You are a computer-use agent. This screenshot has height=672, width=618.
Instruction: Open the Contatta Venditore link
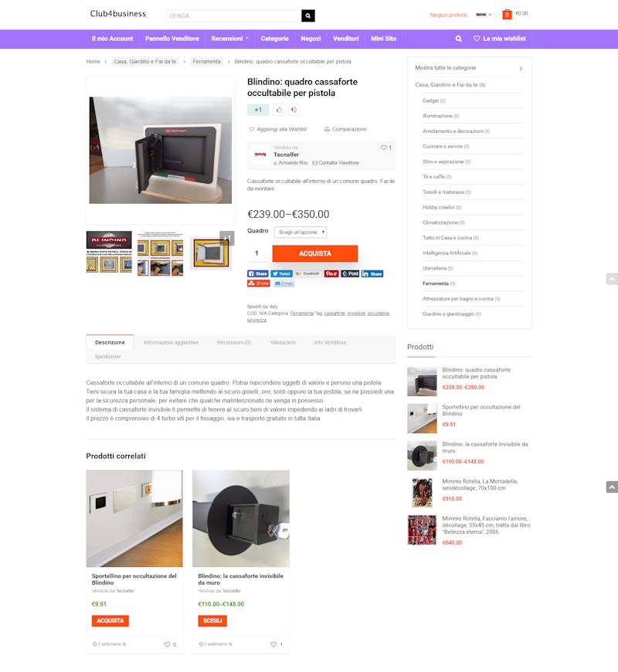(336, 163)
